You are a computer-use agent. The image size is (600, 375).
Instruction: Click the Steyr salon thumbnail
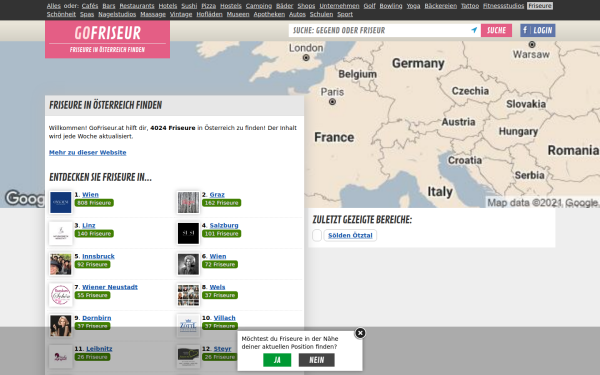coord(188,356)
